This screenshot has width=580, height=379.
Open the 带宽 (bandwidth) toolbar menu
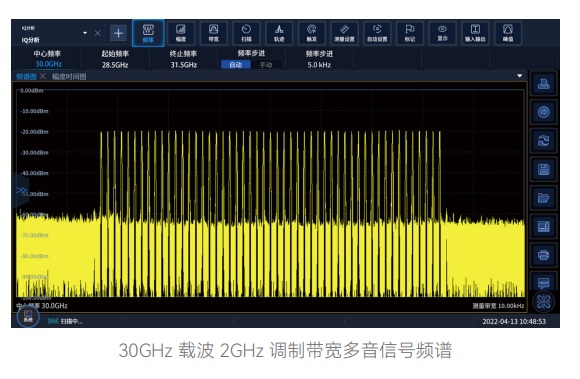tap(213, 33)
